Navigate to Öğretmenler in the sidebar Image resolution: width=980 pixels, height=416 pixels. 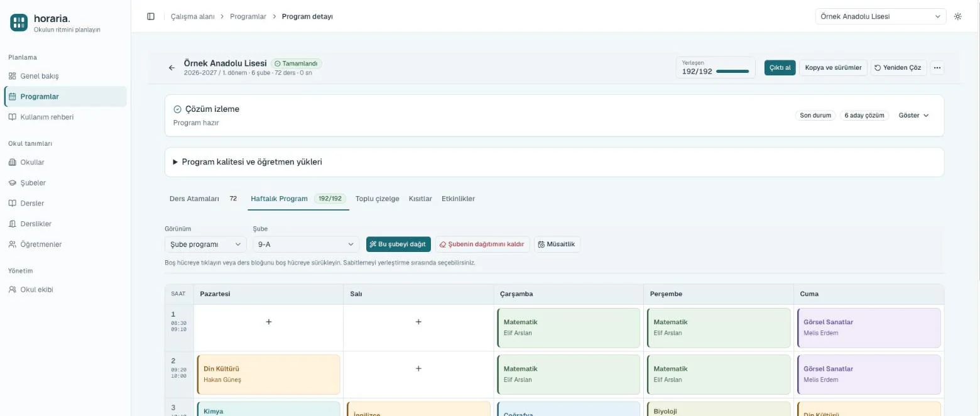tap(65, 244)
